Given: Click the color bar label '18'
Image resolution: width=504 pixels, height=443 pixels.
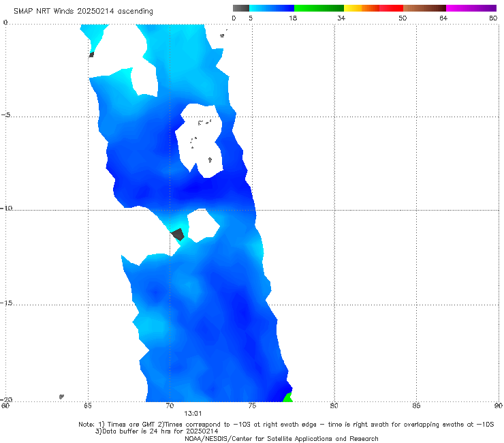Looking at the screenshot, I should tap(293, 18).
